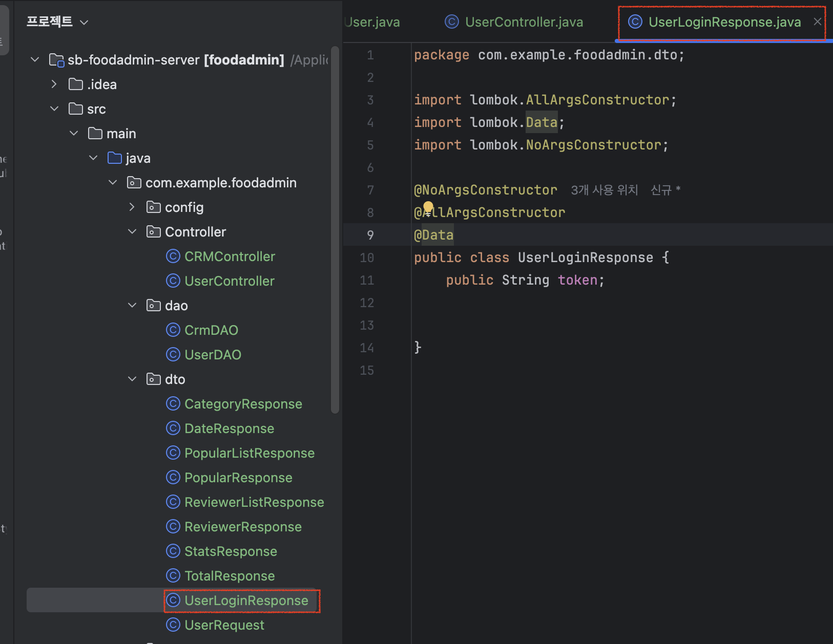Click the com.example.foodadmin package icon
The height and width of the screenshot is (644, 833).
(x=134, y=182)
